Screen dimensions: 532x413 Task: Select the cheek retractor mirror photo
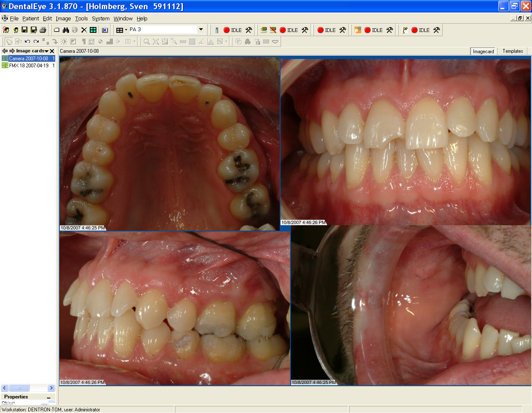[411, 305]
